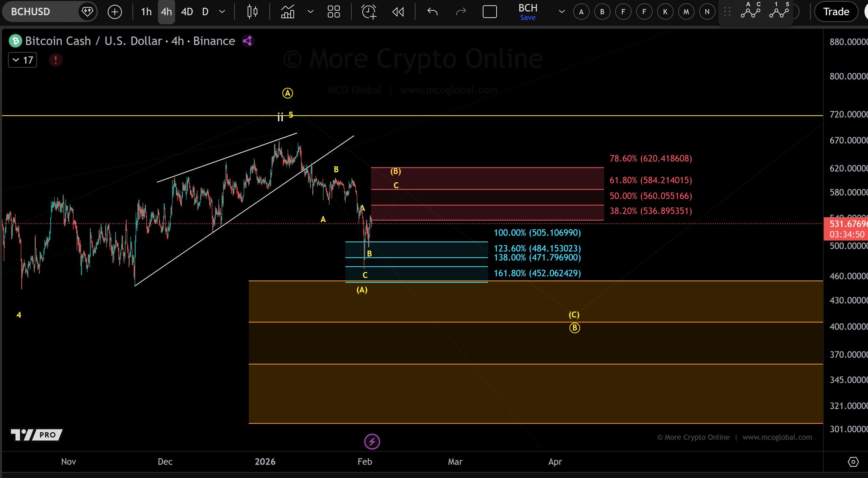Image resolution: width=868 pixels, height=478 pixels.
Task: Expand the timeframe interval dropdown
Action: (222, 12)
